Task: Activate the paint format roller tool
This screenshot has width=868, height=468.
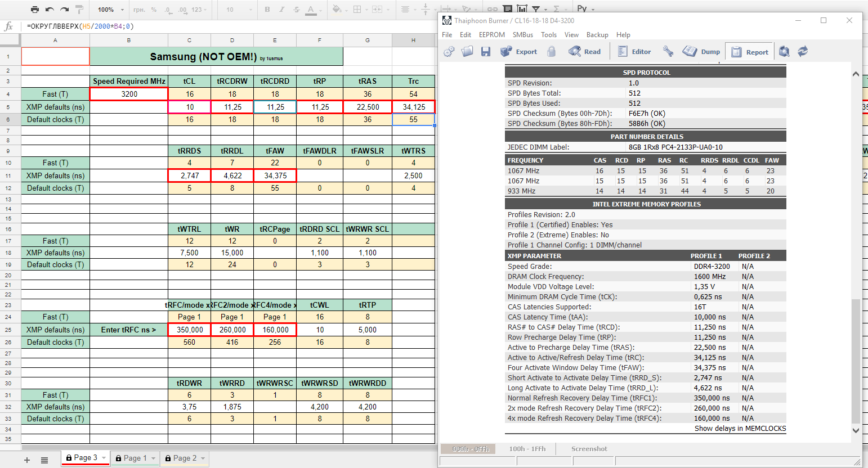Action: tap(79, 10)
